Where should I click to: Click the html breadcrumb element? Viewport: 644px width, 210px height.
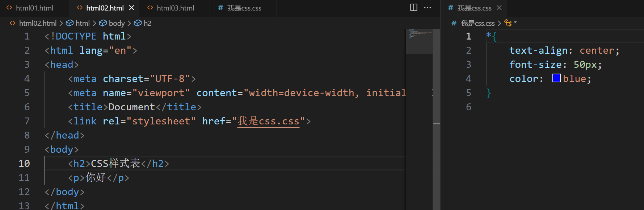(x=83, y=23)
